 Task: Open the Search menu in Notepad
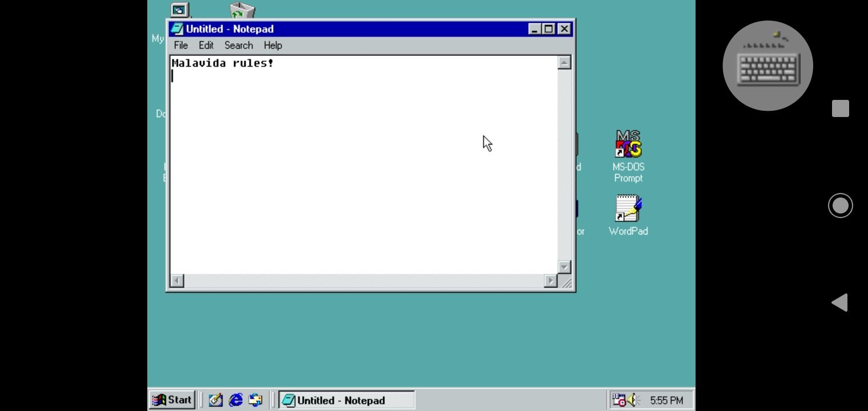[x=239, y=45]
